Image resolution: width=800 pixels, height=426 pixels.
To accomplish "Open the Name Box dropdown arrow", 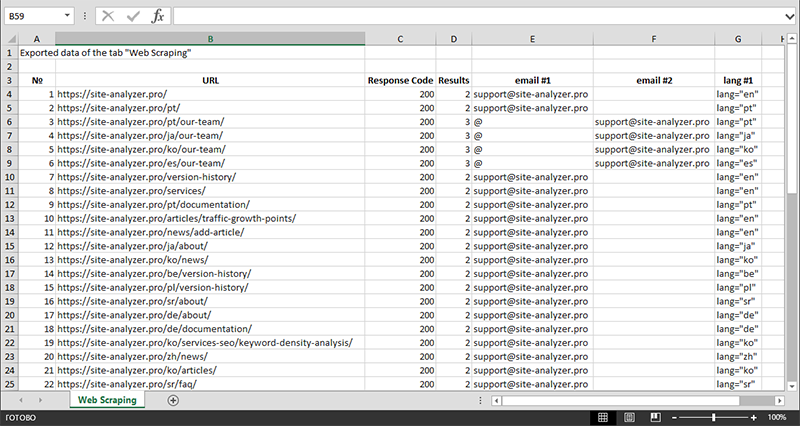I will (x=67, y=16).
